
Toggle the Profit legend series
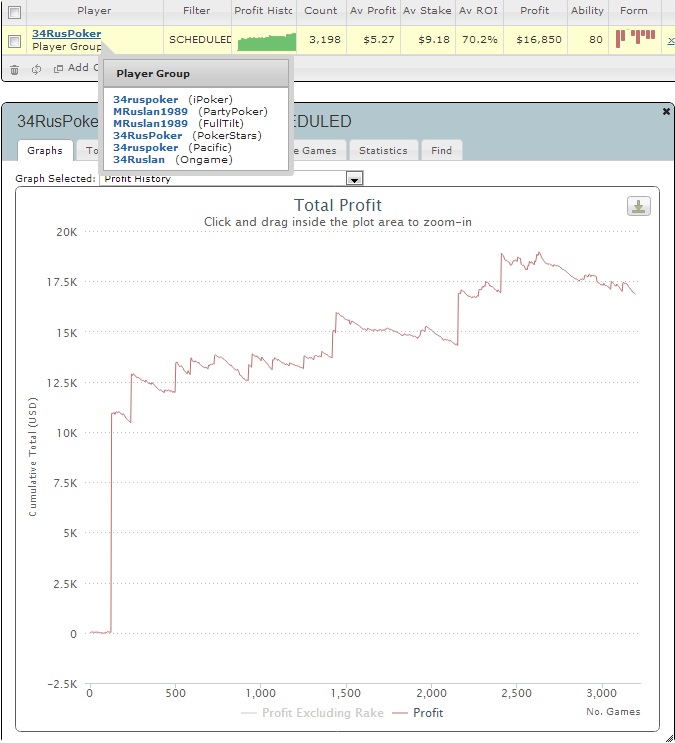pyautogui.click(x=418, y=713)
